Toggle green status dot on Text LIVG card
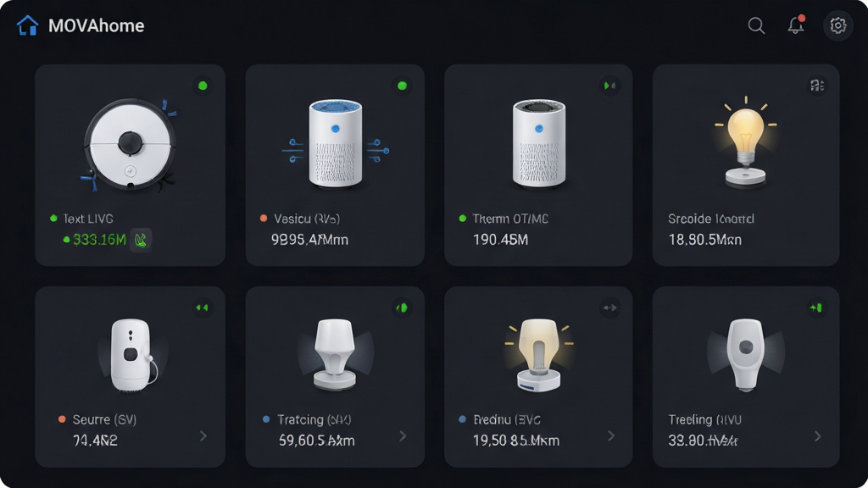868x488 pixels. [x=203, y=86]
